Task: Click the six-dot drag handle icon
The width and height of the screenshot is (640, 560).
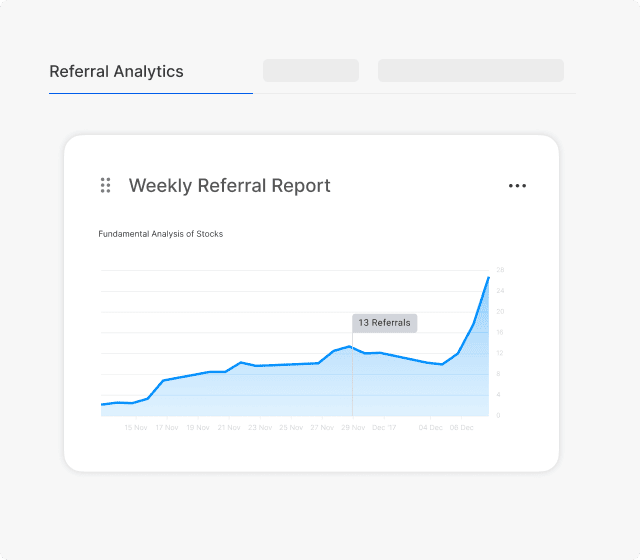Action: pyautogui.click(x=105, y=185)
